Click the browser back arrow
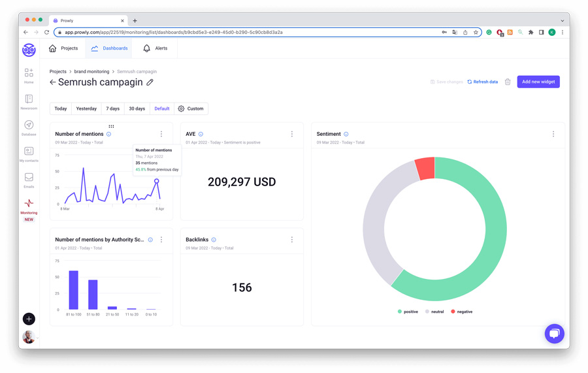Screen dimensions: 588x373 (x=25, y=32)
